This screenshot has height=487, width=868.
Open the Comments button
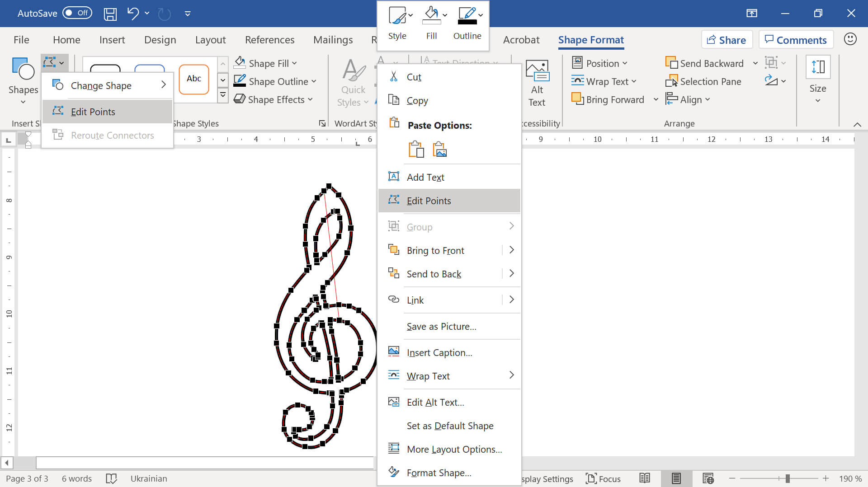(x=796, y=40)
